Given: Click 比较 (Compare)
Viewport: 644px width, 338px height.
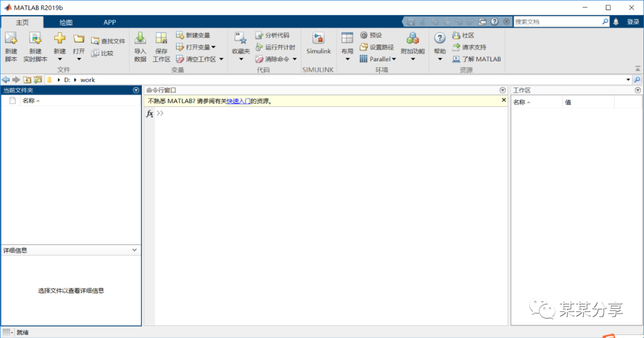Looking at the screenshot, I should click(x=103, y=53).
